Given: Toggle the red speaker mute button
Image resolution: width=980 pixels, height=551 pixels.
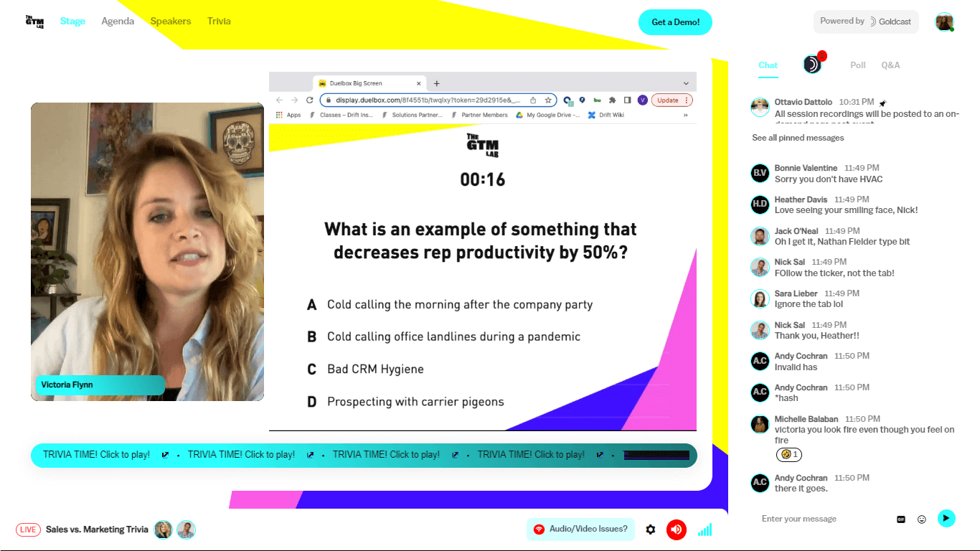Looking at the screenshot, I should click(x=677, y=529).
